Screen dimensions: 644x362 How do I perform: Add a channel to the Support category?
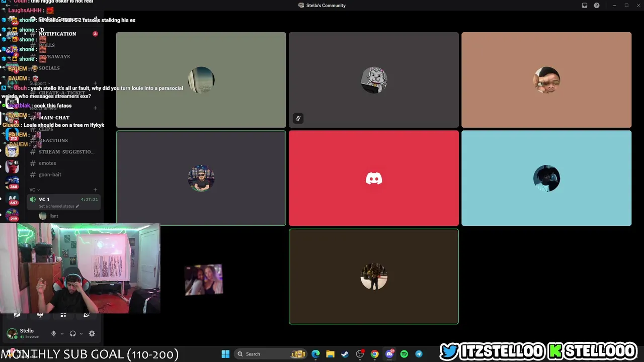pyautogui.click(x=95, y=83)
